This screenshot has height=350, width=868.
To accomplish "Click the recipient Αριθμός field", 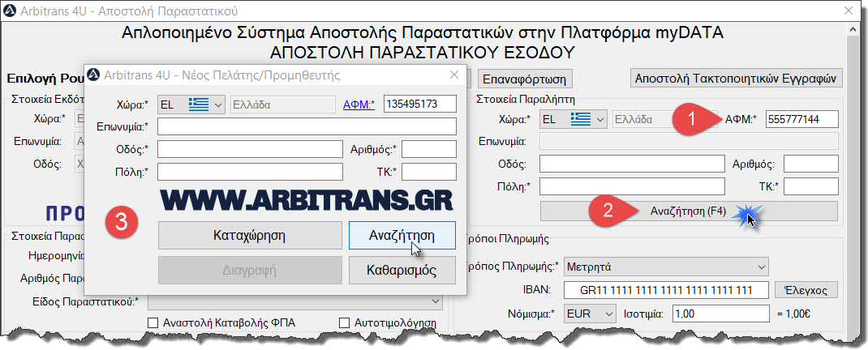I will (811, 164).
